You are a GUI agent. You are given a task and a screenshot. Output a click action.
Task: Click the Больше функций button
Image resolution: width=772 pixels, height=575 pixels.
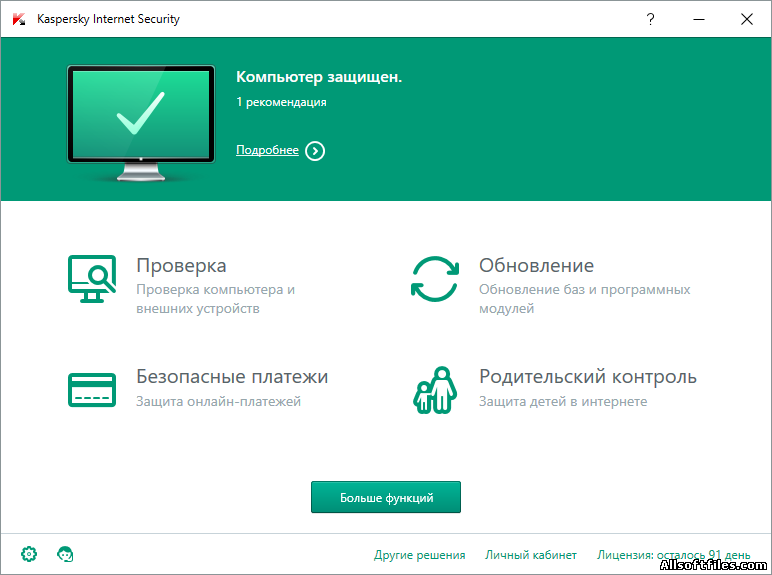click(x=386, y=497)
